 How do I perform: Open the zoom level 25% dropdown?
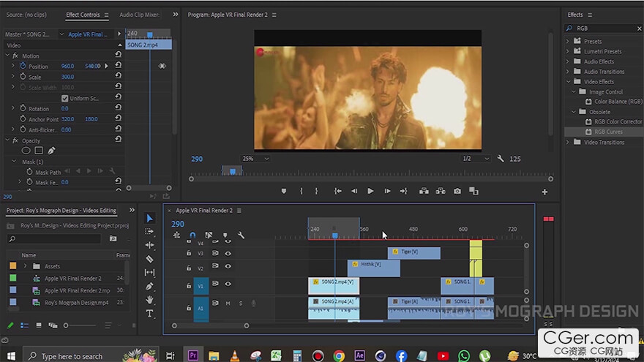point(255,159)
